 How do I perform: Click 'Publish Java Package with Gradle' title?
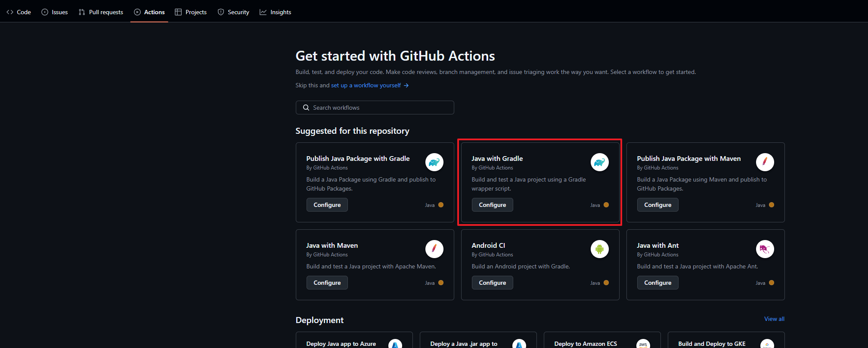[358, 159]
